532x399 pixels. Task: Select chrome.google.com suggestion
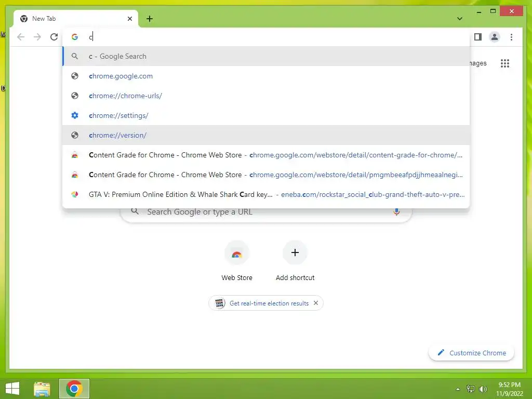point(267,76)
